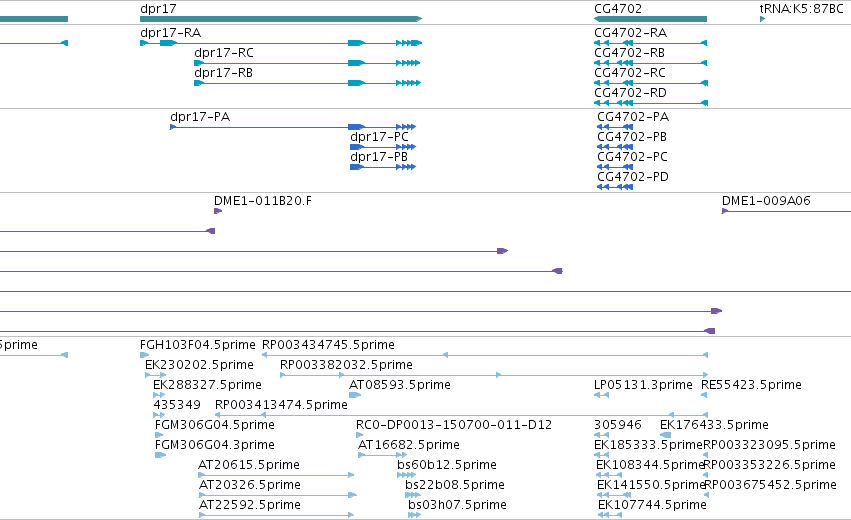Select the bs60b12.5prime EST

point(407,475)
